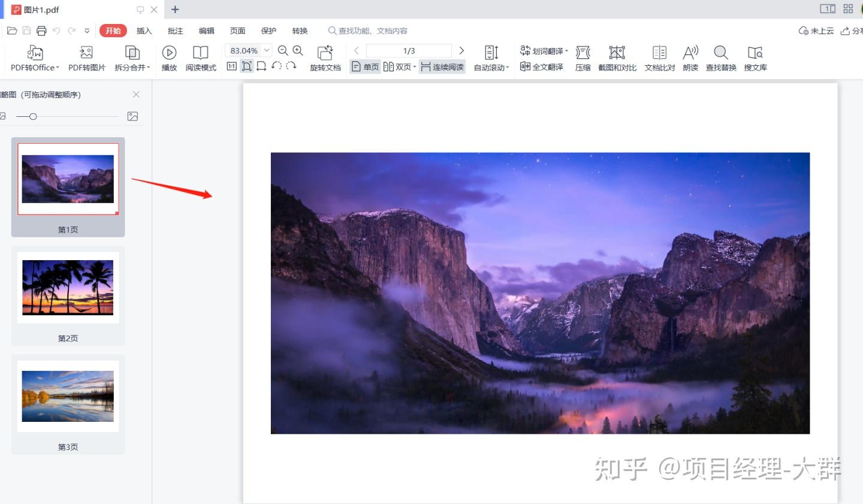Open a new tab with plus button
This screenshot has height=504, width=863.
coord(175,9)
